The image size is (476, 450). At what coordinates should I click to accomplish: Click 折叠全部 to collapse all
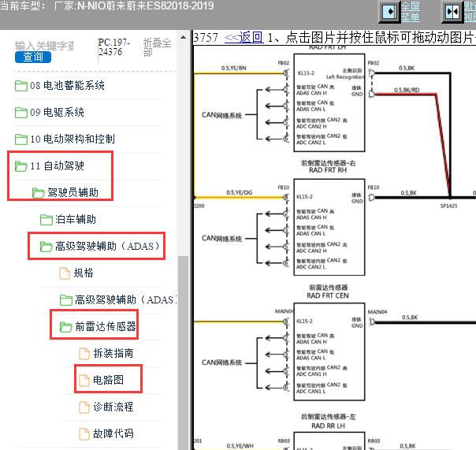coord(158,47)
